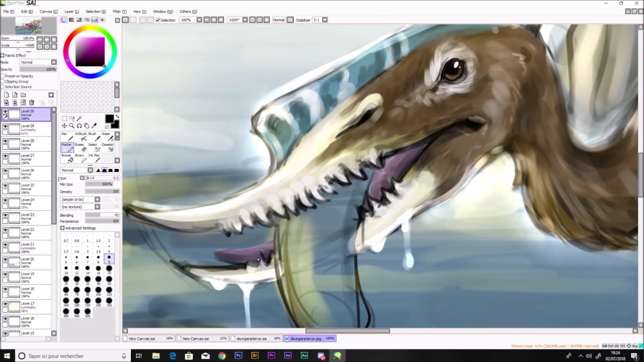Enable Clipping Group checkbox

point(3,81)
